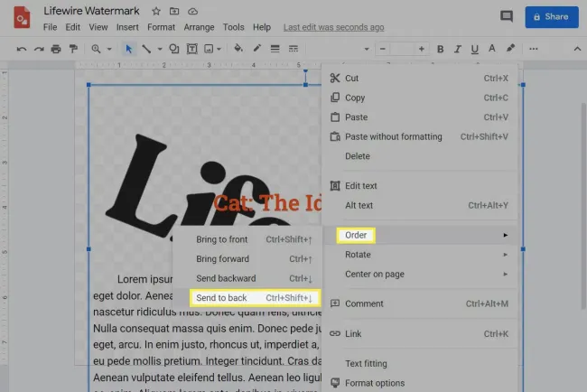Open the comment history icon

pos(507,16)
